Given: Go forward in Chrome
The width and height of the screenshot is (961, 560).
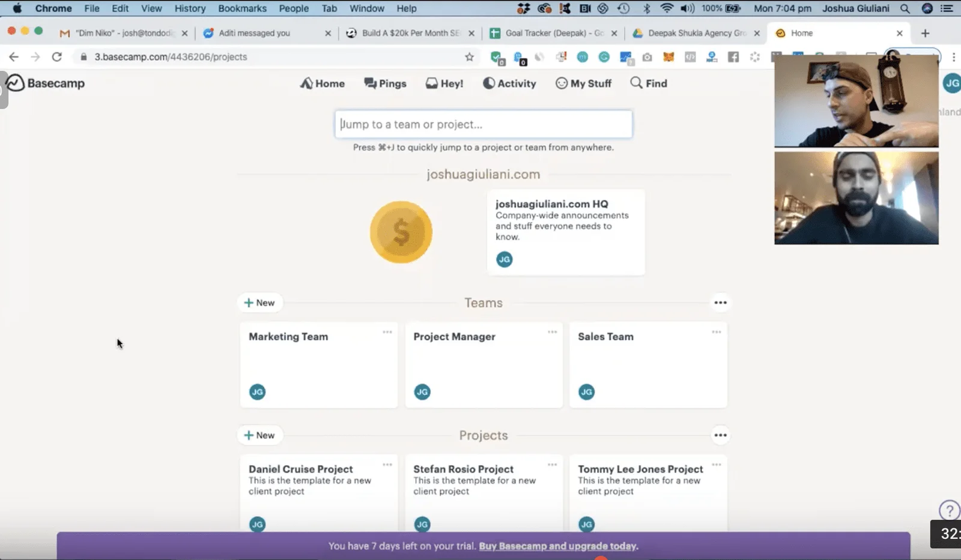Looking at the screenshot, I should [35, 57].
